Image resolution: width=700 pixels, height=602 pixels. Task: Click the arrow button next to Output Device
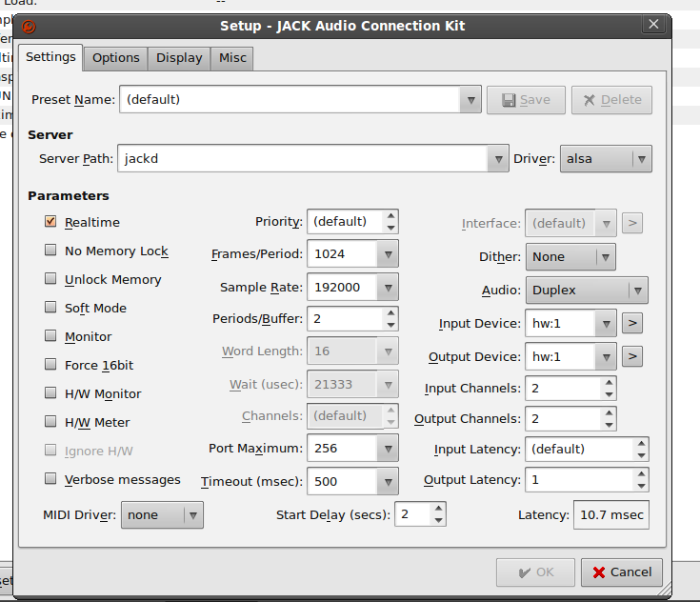point(632,356)
